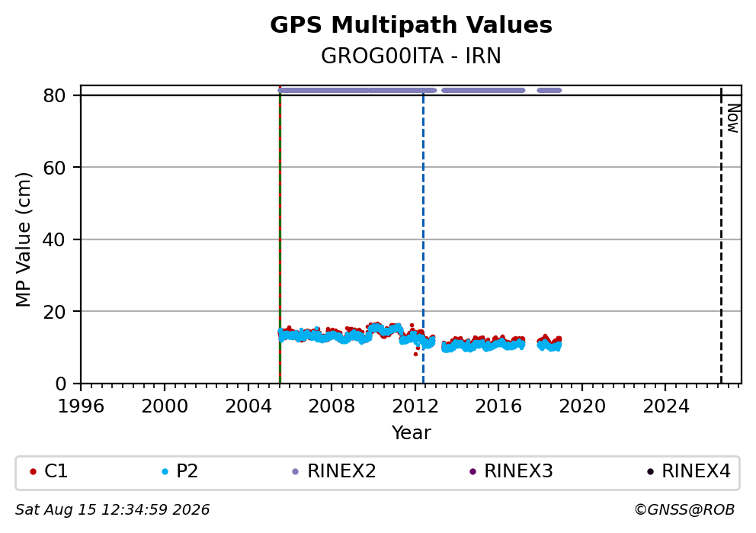Click the multipath data cluster near 2018
The width and height of the screenshot is (756, 533).
pyautogui.click(x=549, y=343)
